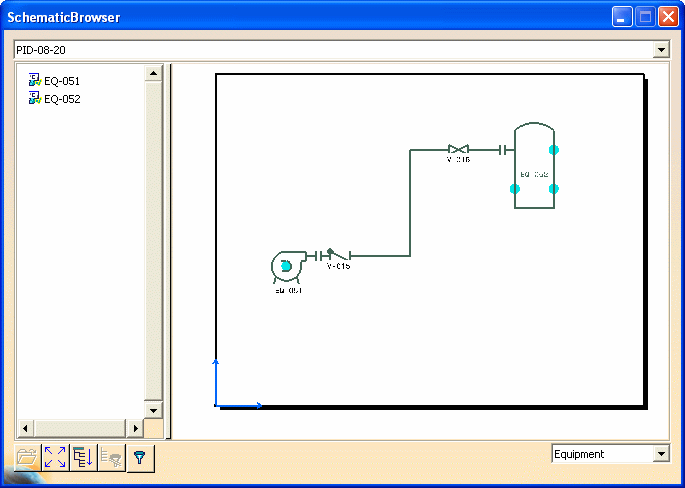Screen dimensions: 685x488
Task: Click the blue funnel filter icon
Action: [x=139, y=458]
